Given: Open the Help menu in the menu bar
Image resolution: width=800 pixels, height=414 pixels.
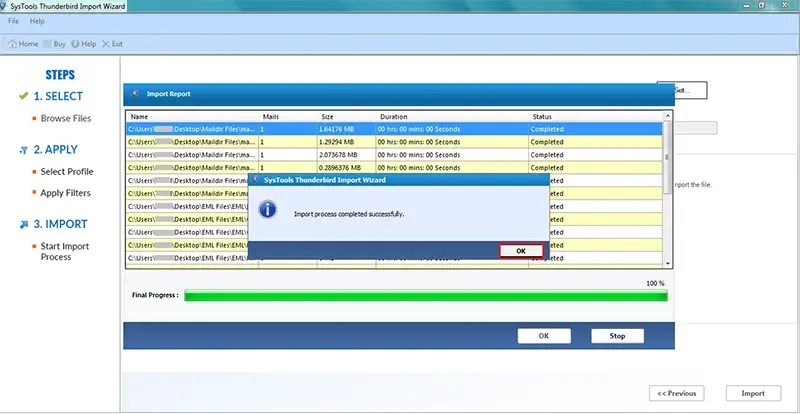Looking at the screenshot, I should point(37,21).
